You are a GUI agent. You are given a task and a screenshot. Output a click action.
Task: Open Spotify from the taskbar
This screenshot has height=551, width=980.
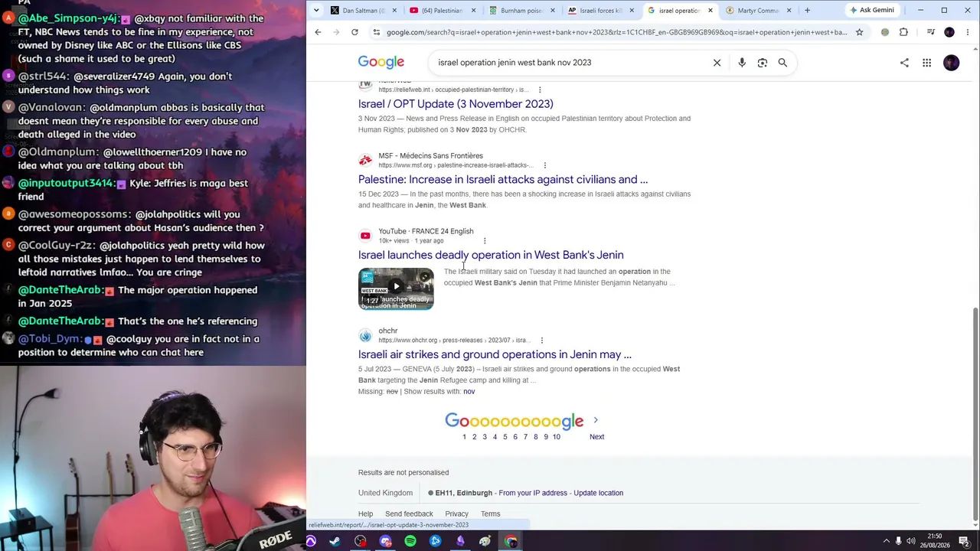pyautogui.click(x=410, y=542)
